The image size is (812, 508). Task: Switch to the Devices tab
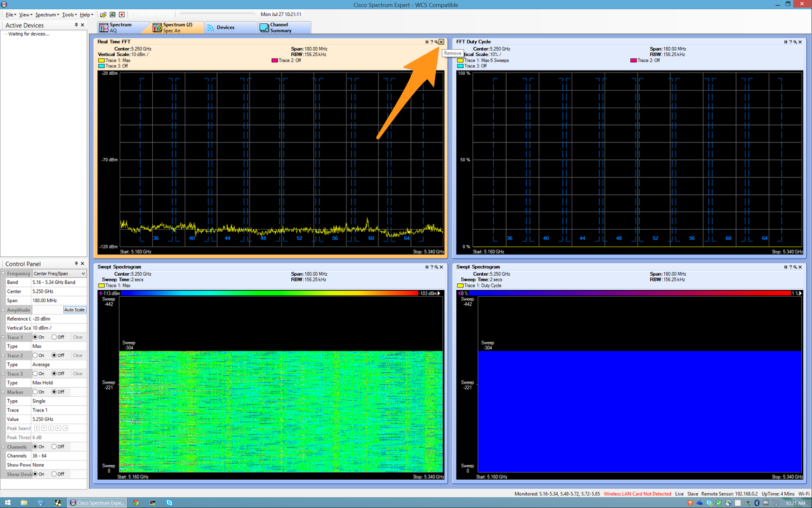tap(230, 28)
